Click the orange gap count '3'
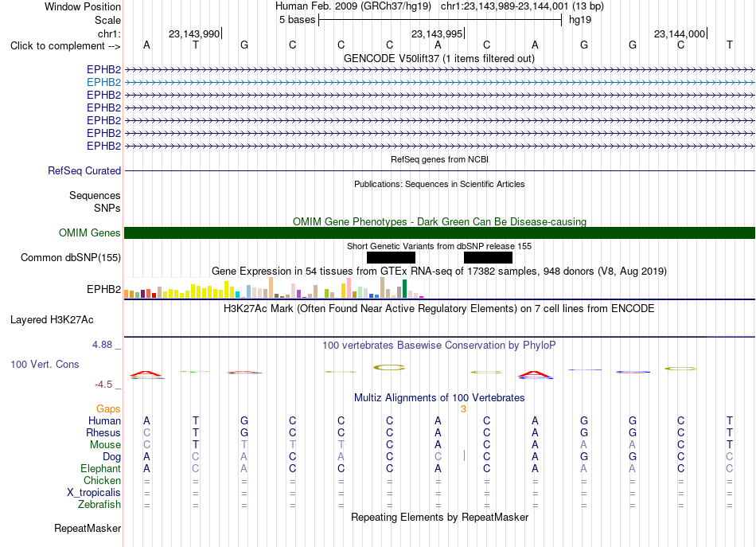The image size is (756, 547). point(463,409)
